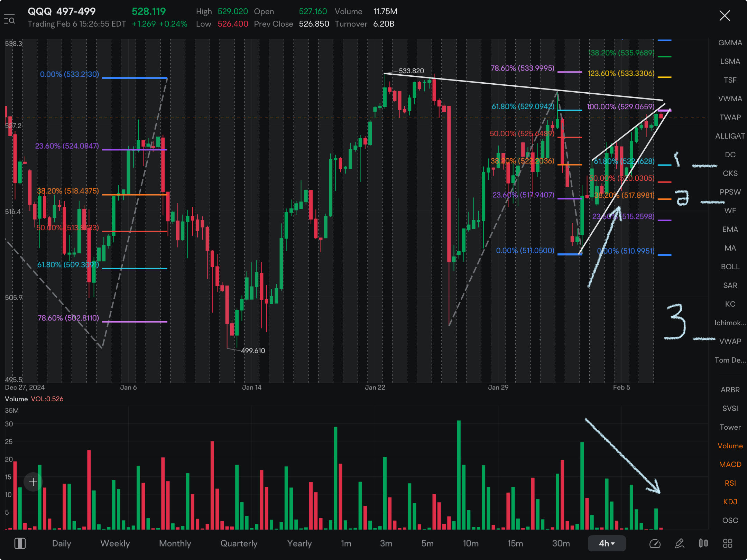Switch to the Yearly timeframe

(299, 543)
